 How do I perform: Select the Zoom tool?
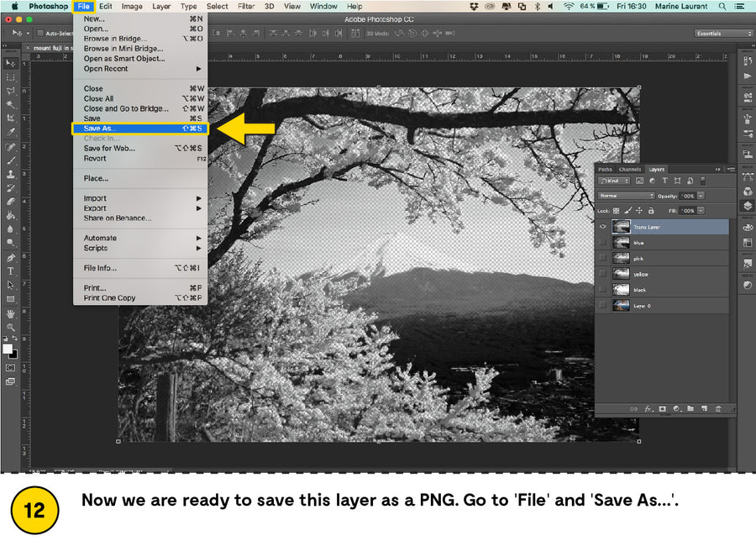11,327
